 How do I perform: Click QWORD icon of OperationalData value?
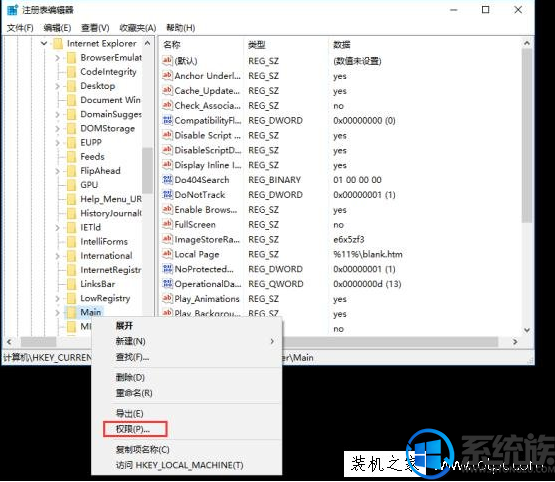pyautogui.click(x=167, y=283)
